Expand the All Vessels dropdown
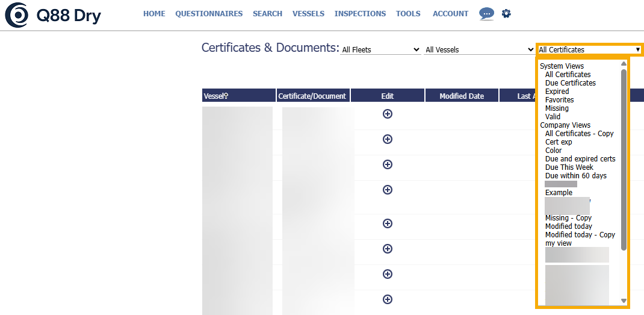The width and height of the screenshot is (644, 315). coord(479,50)
